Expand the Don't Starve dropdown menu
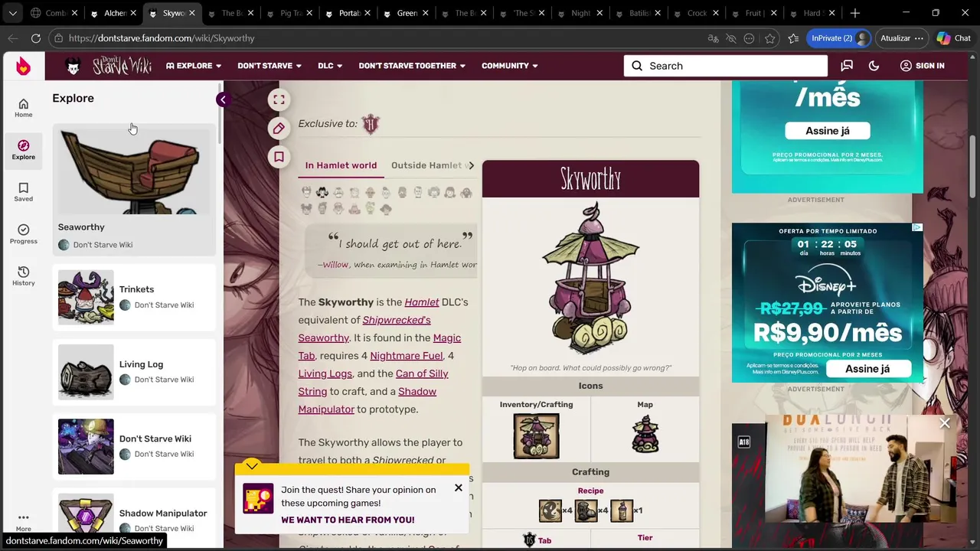The width and height of the screenshot is (980, 551). click(269, 66)
